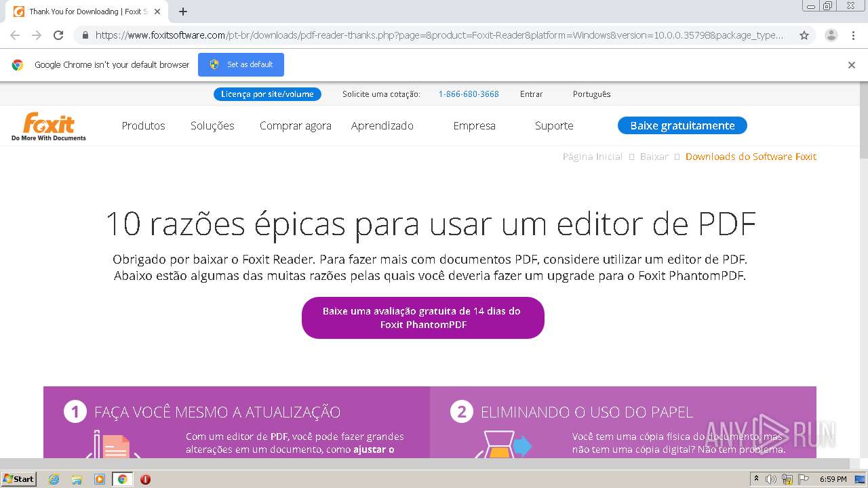Go back with the browser back arrow
The image size is (868, 488).
tap(15, 35)
